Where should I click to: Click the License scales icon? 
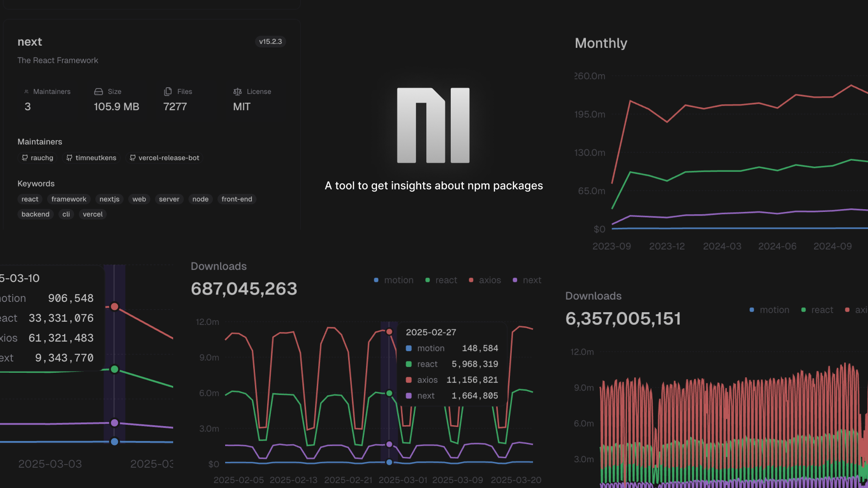pyautogui.click(x=237, y=91)
